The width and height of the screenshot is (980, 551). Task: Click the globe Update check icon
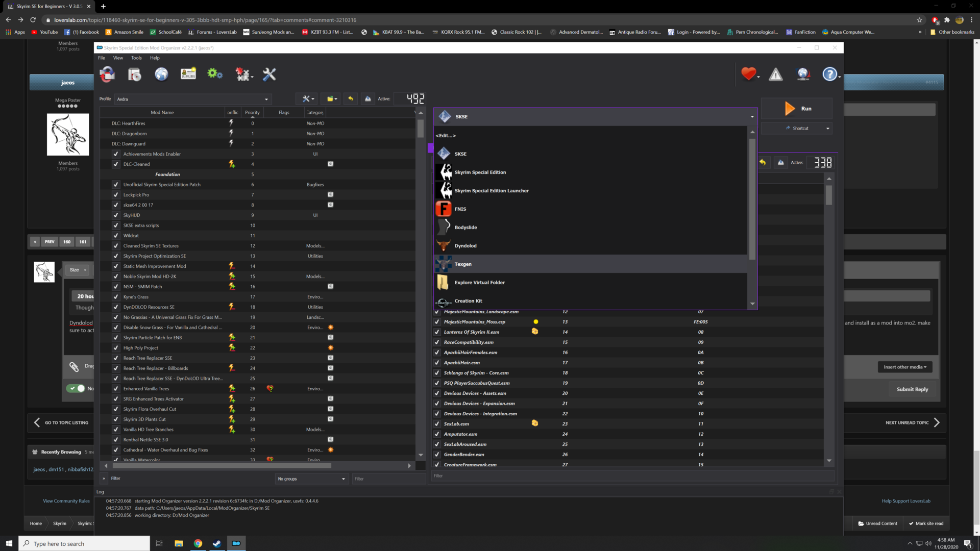[803, 74]
